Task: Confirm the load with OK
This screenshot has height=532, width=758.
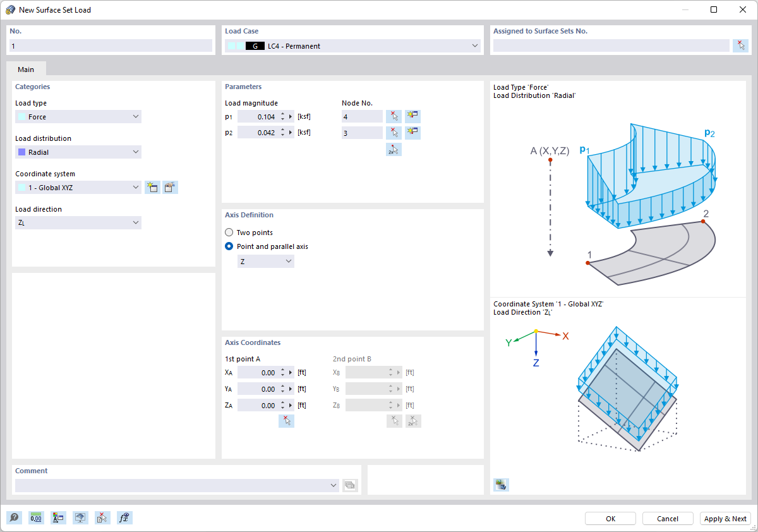Action: point(610,518)
